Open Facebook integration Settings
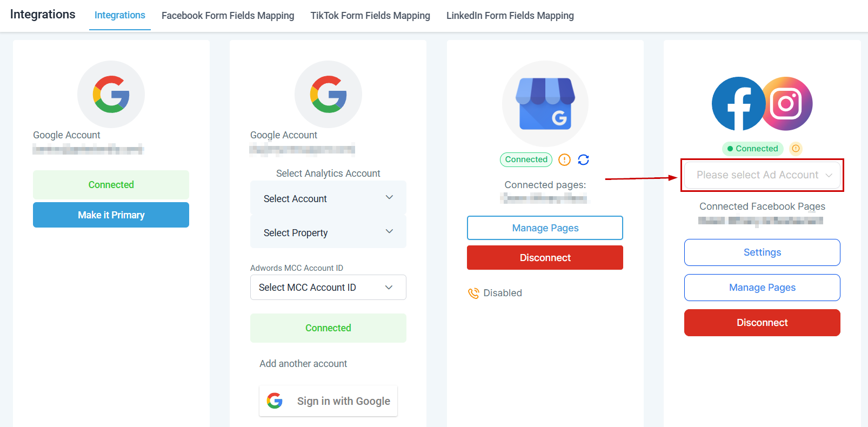 click(762, 252)
